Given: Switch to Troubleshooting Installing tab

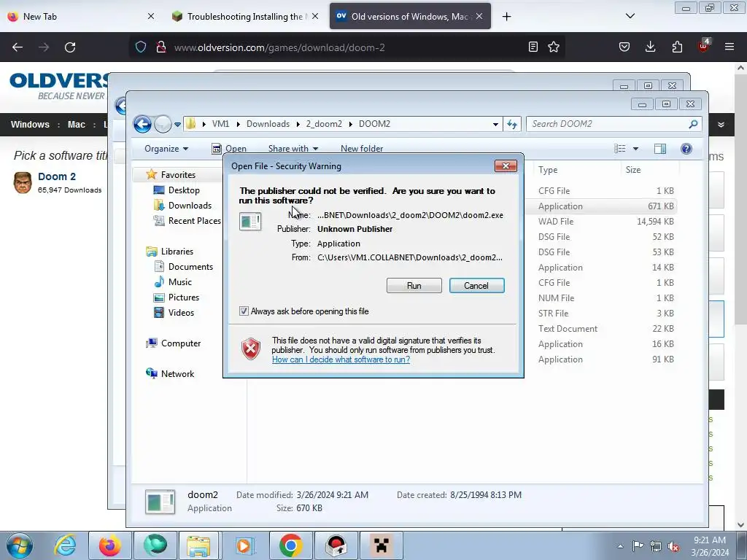Looking at the screenshot, I should tap(244, 17).
